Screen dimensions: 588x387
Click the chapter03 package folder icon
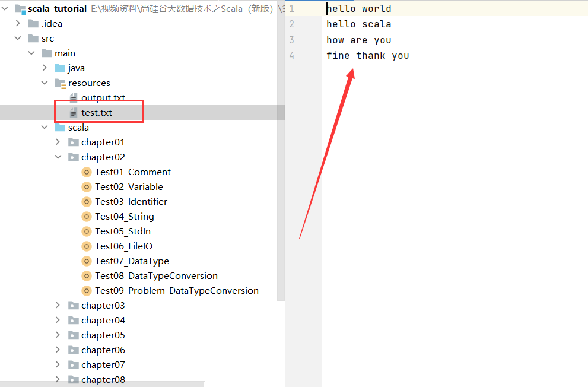pos(74,306)
